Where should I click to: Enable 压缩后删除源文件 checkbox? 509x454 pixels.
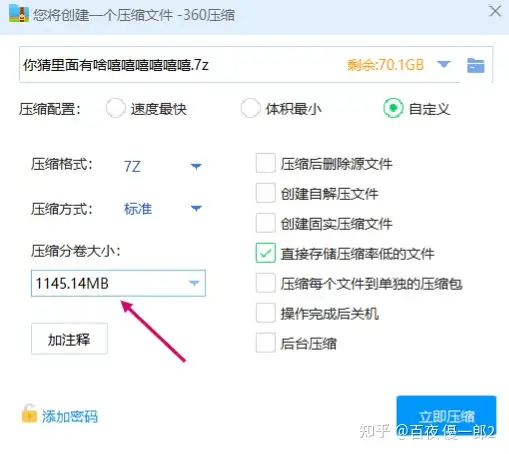266,163
